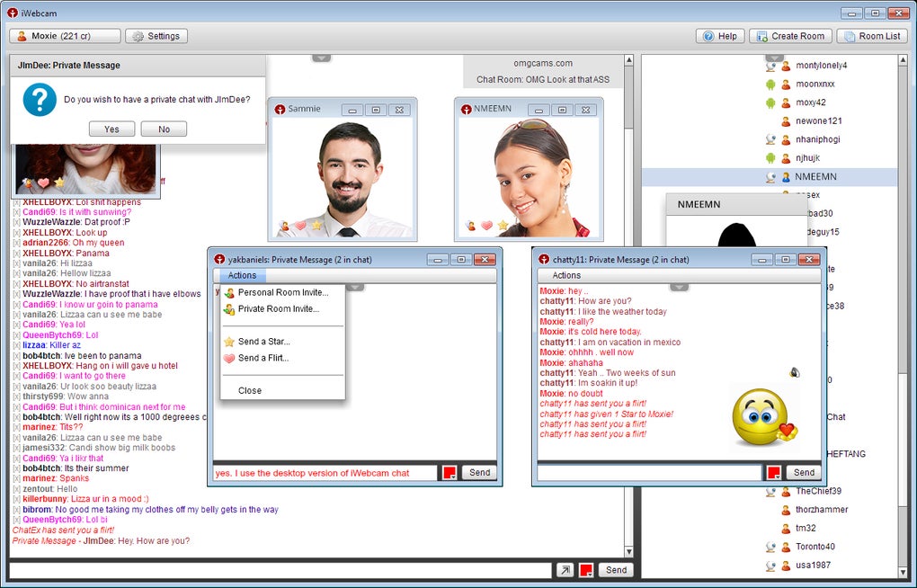Open Actions menu in chatty11 private chat
The width and height of the screenshot is (917, 588).
coord(566,275)
